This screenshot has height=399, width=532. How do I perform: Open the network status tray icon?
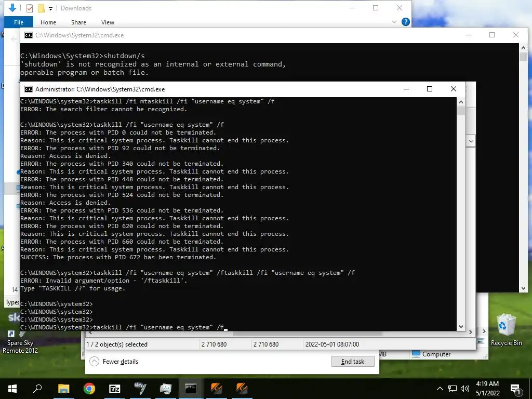point(453,389)
